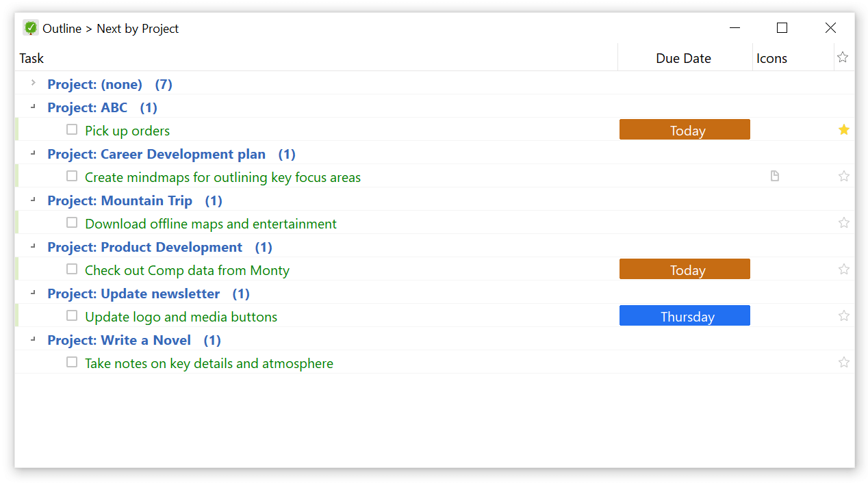Complete the Update logo and media buttons task
The width and height of the screenshot is (868, 483).
[72, 315]
